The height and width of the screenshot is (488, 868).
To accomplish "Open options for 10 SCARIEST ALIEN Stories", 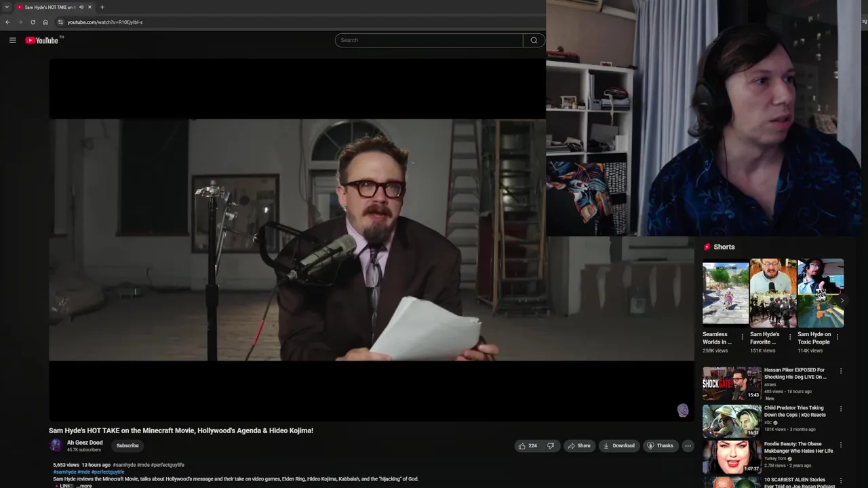I will pos(841,482).
